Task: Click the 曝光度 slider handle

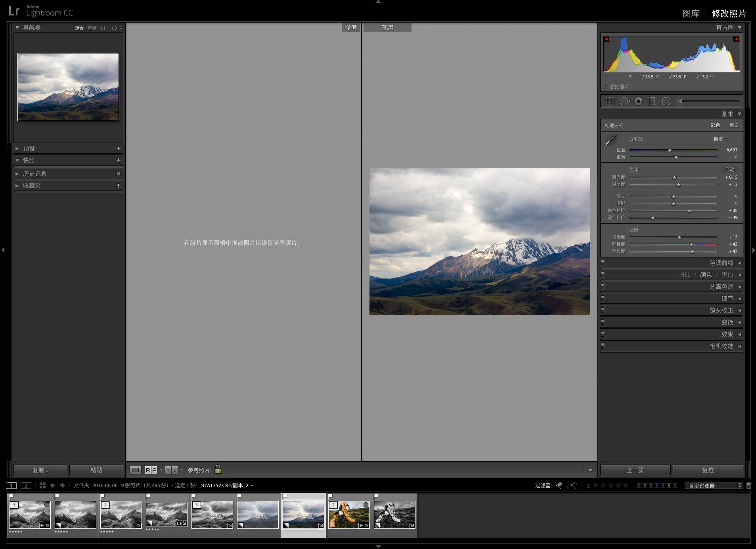Action: (674, 177)
